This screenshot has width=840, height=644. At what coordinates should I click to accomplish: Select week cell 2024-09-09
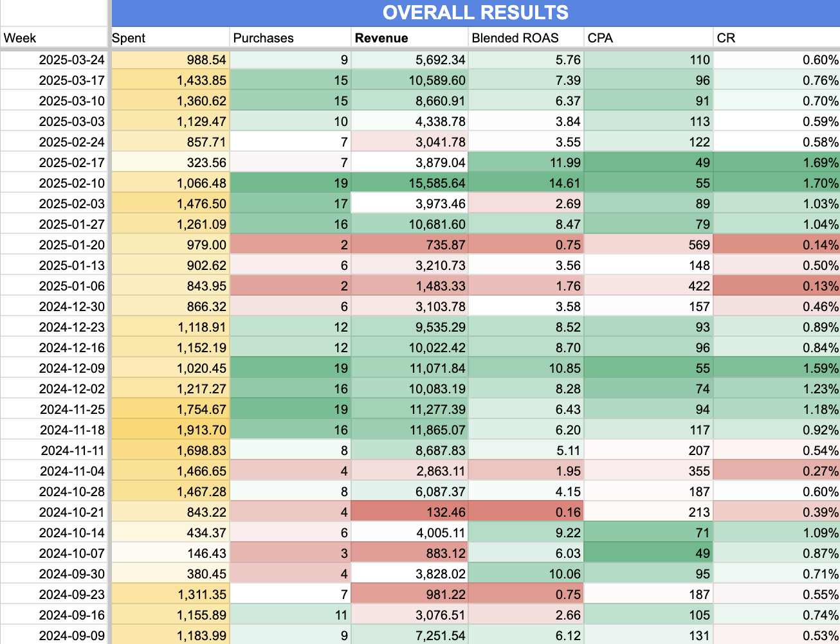coord(53,636)
